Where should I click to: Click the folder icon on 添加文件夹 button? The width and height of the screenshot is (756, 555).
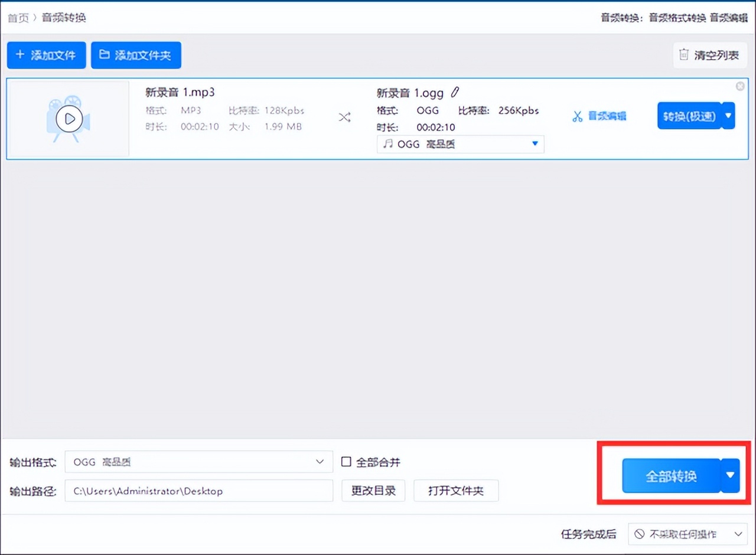(x=104, y=54)
